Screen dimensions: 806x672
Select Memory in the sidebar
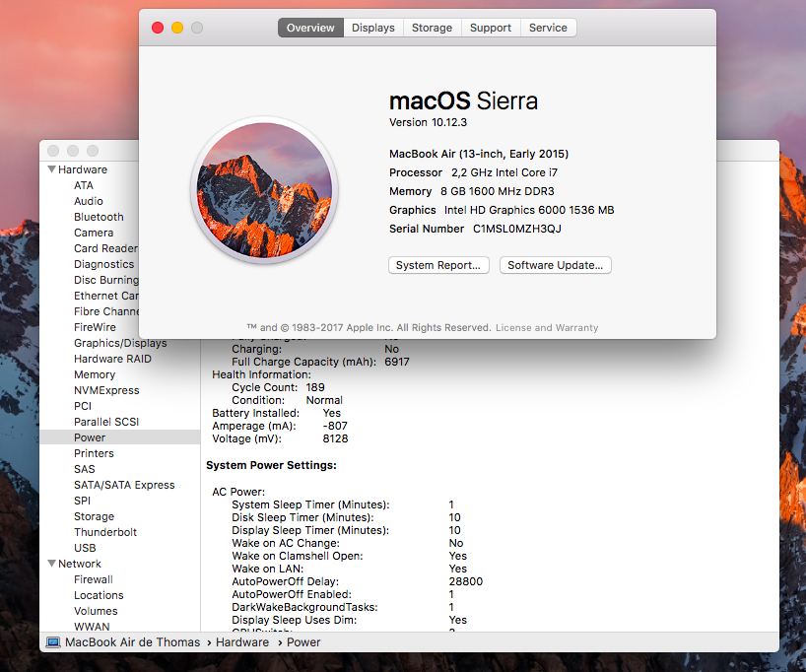click(x=95, y=374)
